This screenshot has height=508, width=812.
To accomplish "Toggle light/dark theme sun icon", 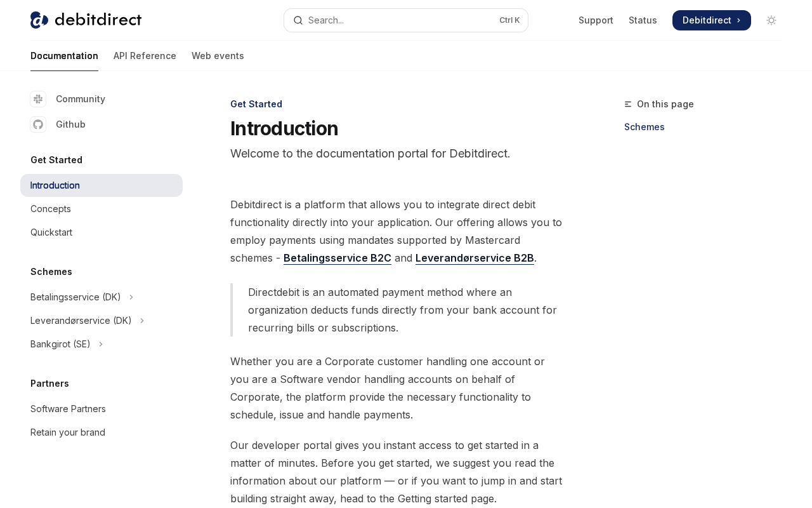I will tap(771, 20).
